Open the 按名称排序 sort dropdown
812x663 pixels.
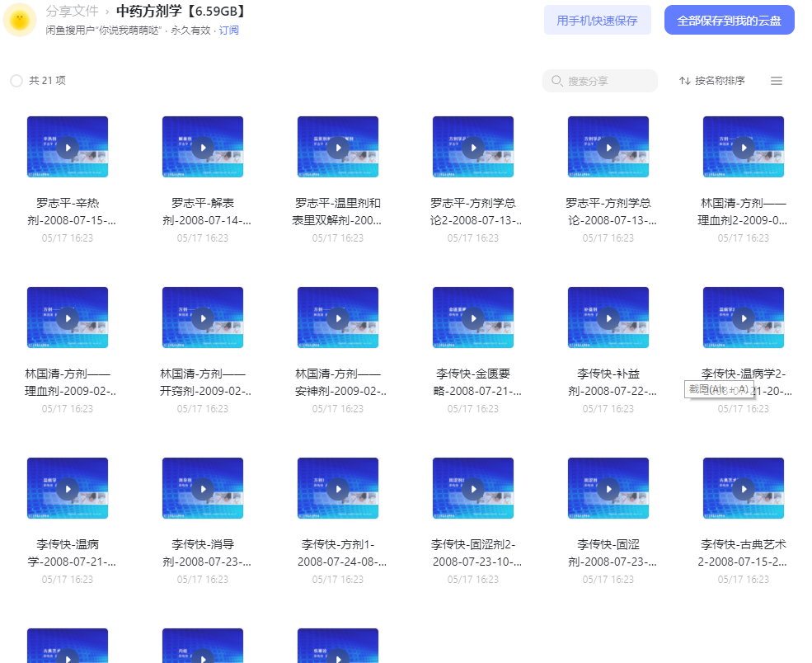[x=712, y=81]
